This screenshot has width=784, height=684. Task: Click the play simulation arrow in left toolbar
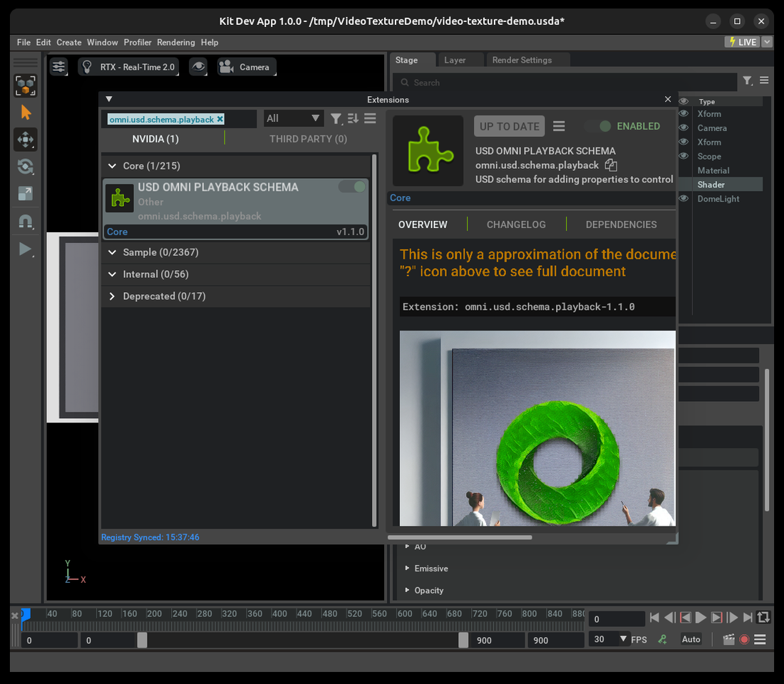[24, 249]
